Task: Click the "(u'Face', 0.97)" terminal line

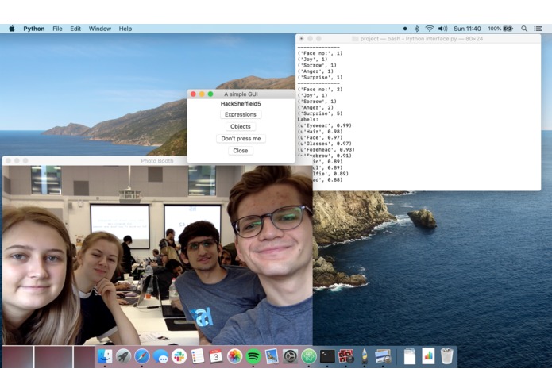Action: (x=320, y=137)
